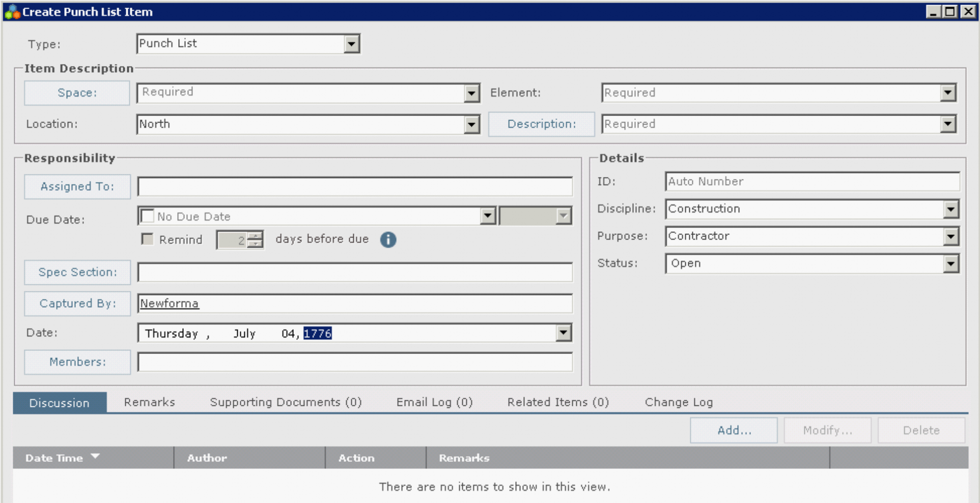Click the ID Auto Number field
980x503 pixels.
[813, 182]
